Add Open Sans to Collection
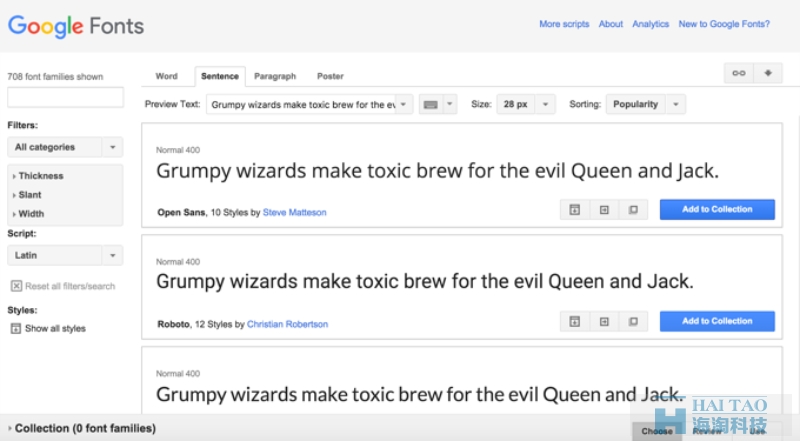The height and width of the screenshot is (441, 800). (717, 209)
